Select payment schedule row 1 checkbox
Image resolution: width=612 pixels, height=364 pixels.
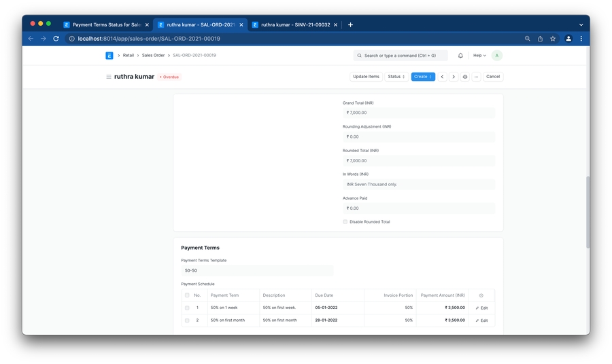point(187,308)
